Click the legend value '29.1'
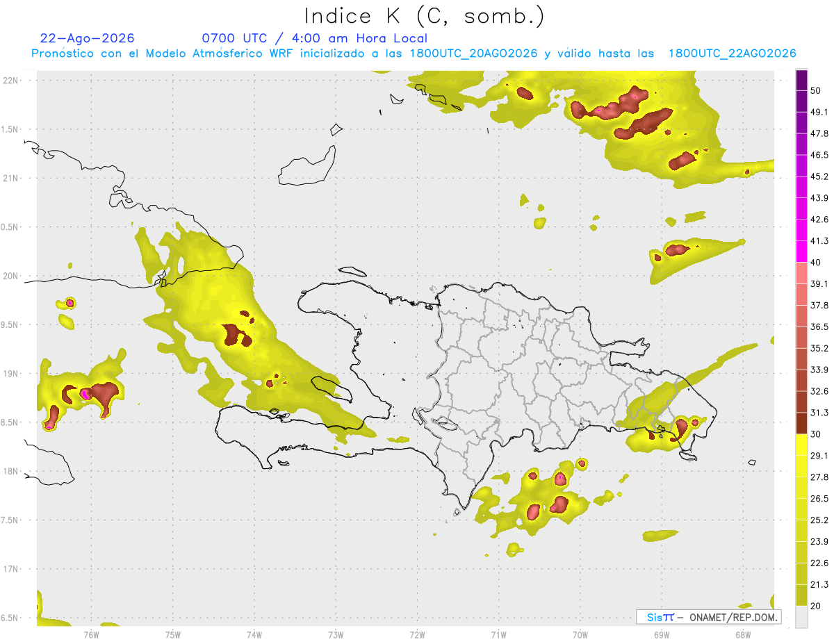Image resolution: width=834 pixels, height=644 pixels. pos(819,456)
